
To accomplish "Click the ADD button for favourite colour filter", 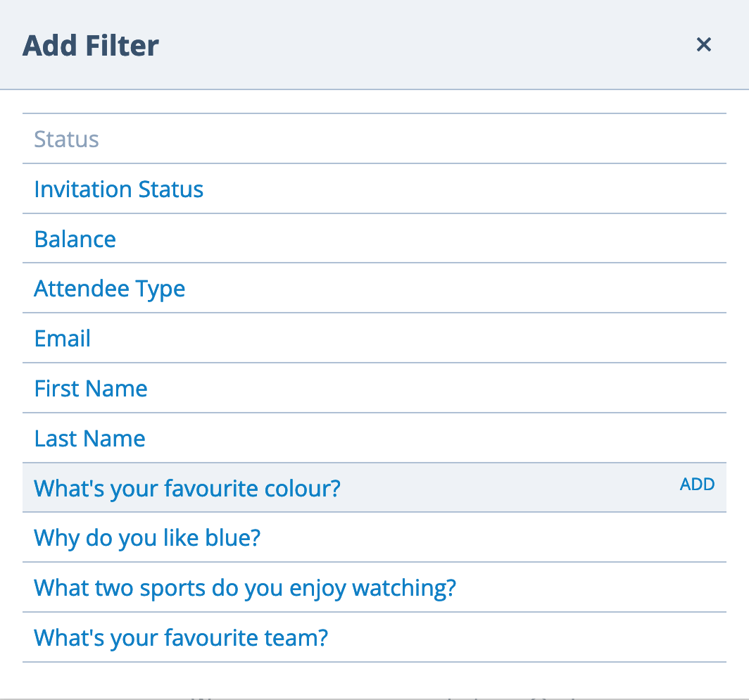I will pyautogui.click(x=696, y=484).
